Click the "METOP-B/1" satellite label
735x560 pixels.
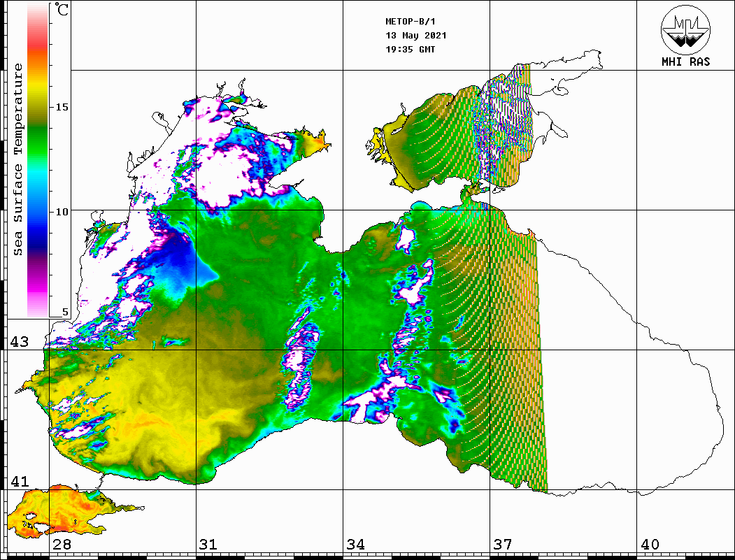[411, 22]
